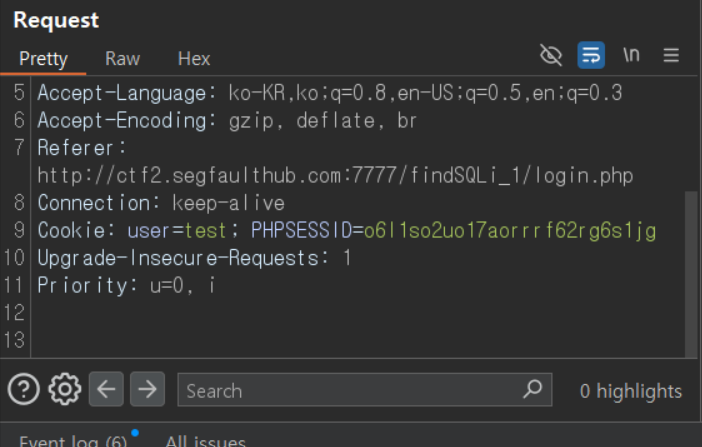Click the Referer header name
Image resolution: width=702 pixels, height=447 pixels.
point(82,148)
